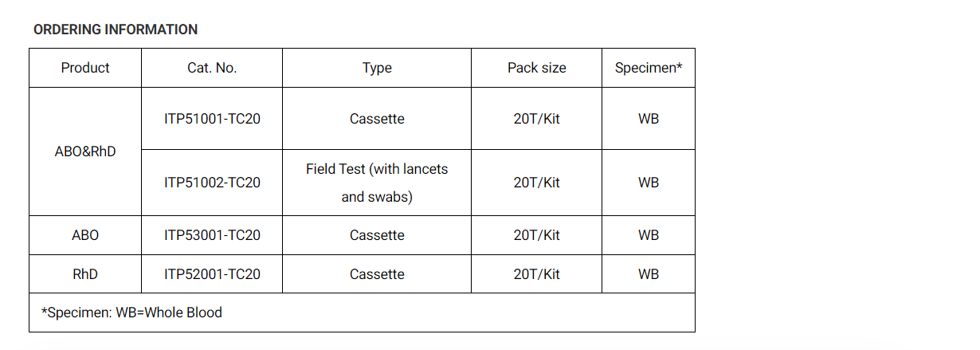Click Cassette in the ITP51001-TC20 row
This screenshot has width=980, height=350.
click(377, 119)
